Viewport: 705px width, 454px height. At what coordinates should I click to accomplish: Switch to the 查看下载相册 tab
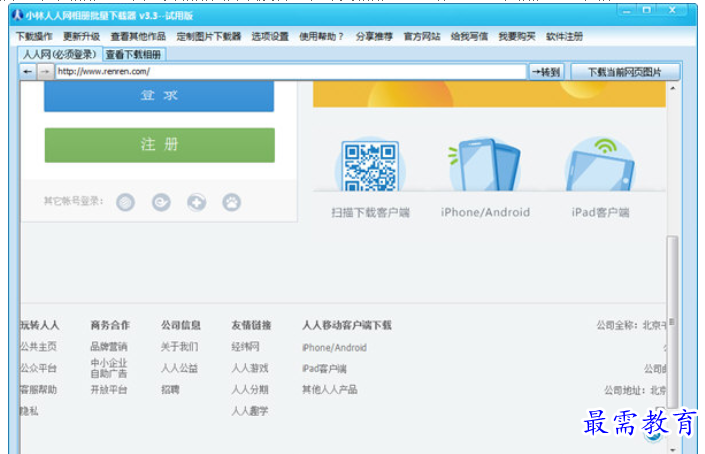134,55
